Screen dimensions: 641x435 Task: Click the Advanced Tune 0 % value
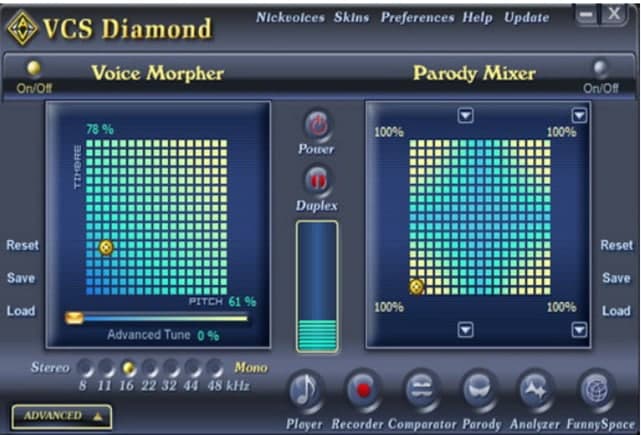[208, 336]
